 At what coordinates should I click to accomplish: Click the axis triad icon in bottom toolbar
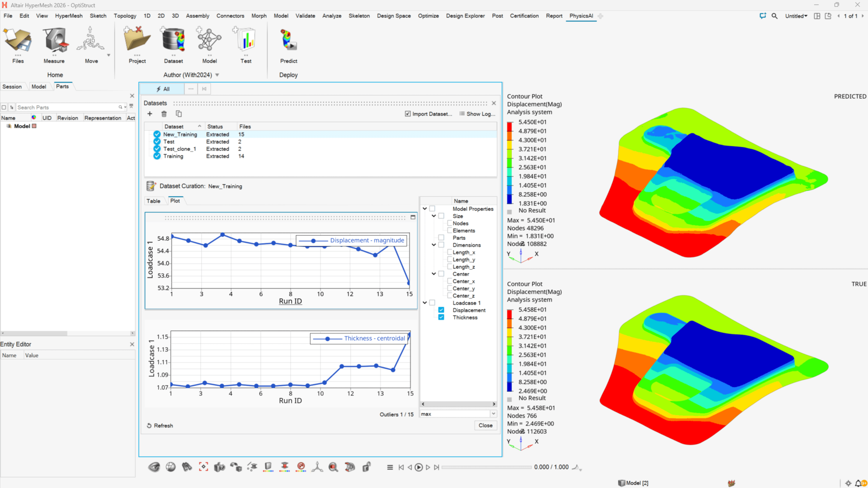click(x=317, y=467)
